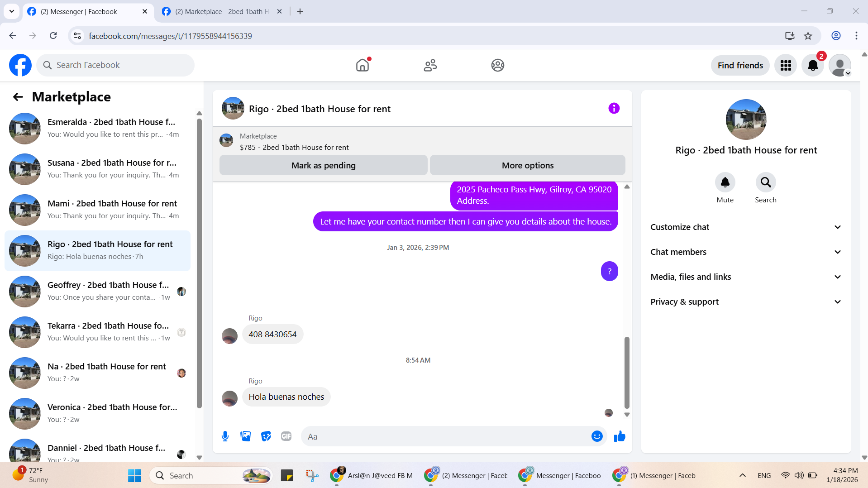This screenshot has width=868, height=488.
Task: Show hidden system tray icons
Action: tap(743, 476)
